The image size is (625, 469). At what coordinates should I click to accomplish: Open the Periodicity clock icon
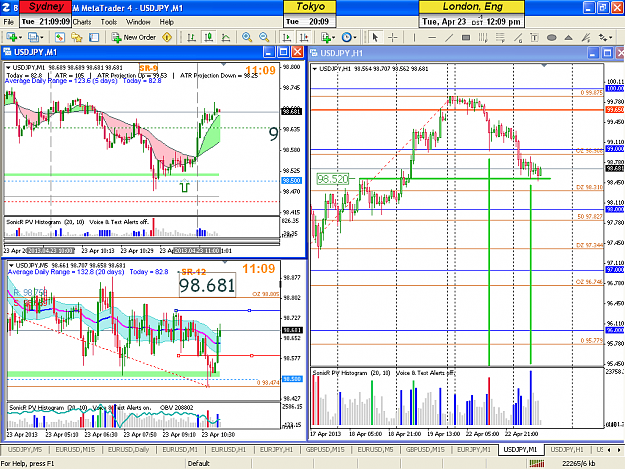[x=346, y=37]
